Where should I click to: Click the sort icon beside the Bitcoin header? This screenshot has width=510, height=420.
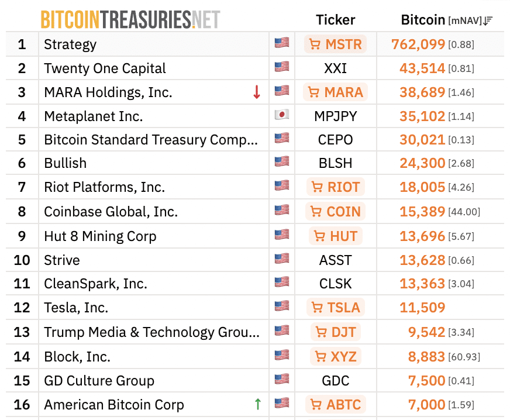(489, 20)
